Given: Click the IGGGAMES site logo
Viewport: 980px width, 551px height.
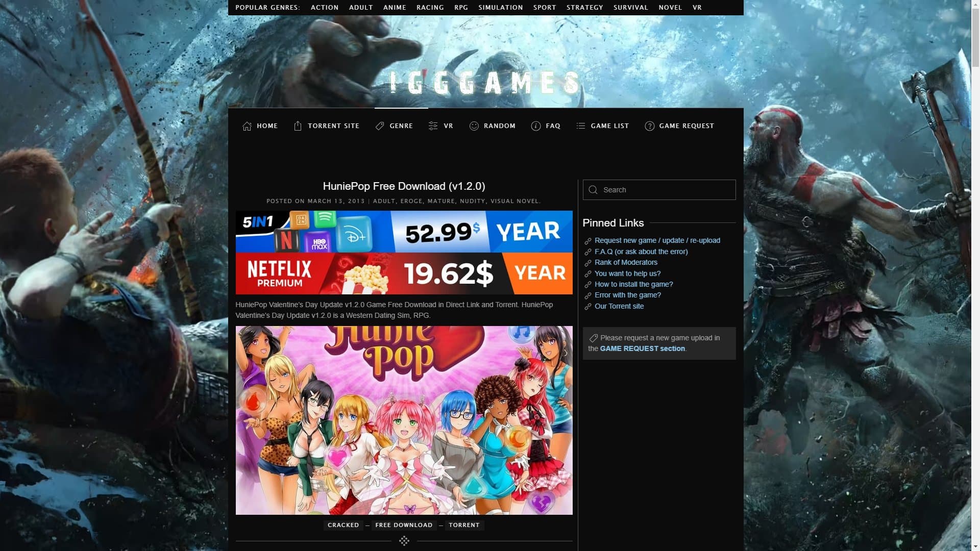Looking at the screenshot, I should click(x=485, y=83).
